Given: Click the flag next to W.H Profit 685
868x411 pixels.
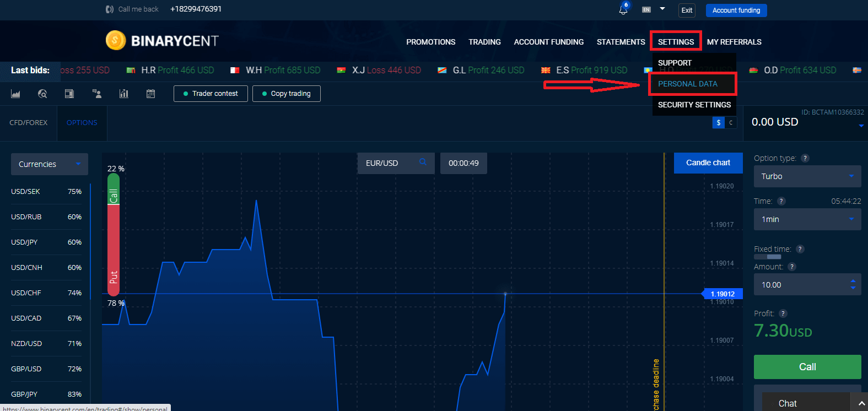Looking at the screenshot, I should 235,71.
